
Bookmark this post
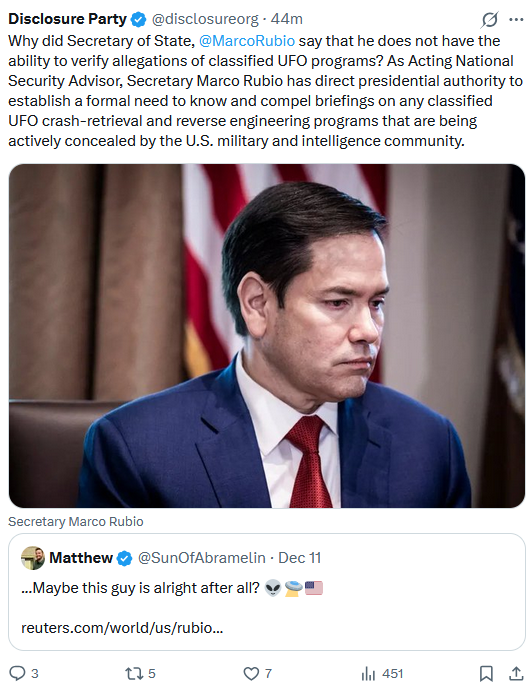[486, 673]
